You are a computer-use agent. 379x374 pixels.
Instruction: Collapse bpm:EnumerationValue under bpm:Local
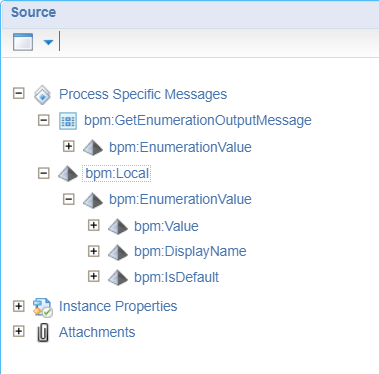69,199
